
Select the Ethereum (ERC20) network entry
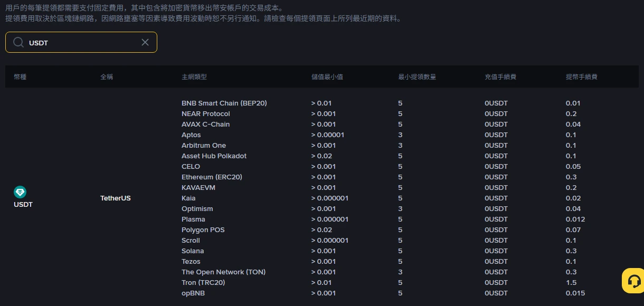pyautogui.click(x=212, y=177)
